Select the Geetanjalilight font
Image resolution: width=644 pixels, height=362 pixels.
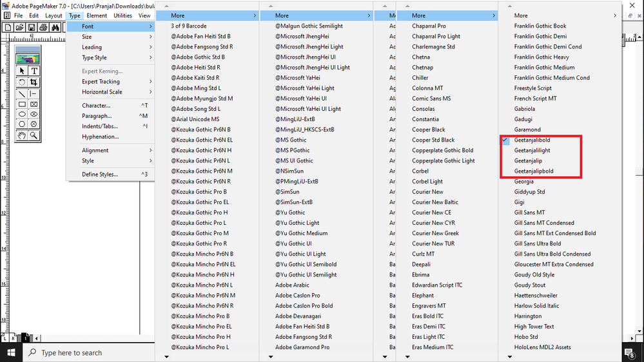click(532, 150)
